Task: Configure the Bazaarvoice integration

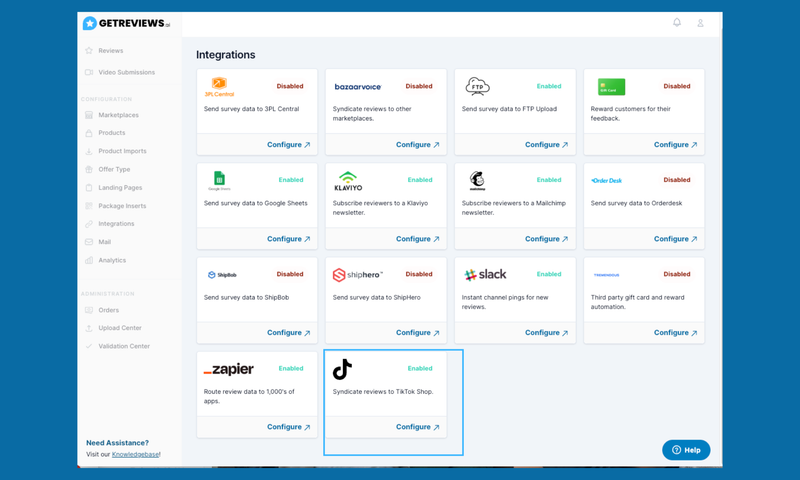Action: coord(418,145)
